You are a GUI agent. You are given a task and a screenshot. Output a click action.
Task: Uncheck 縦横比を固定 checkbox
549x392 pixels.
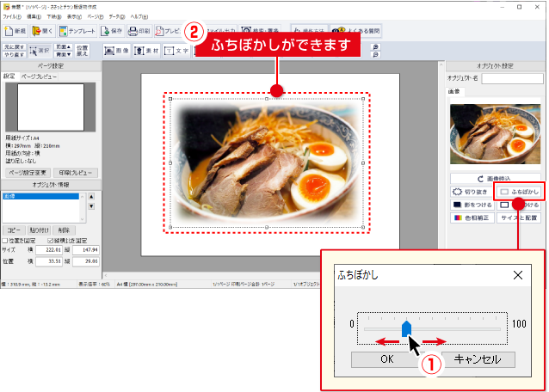pos(50,241)
